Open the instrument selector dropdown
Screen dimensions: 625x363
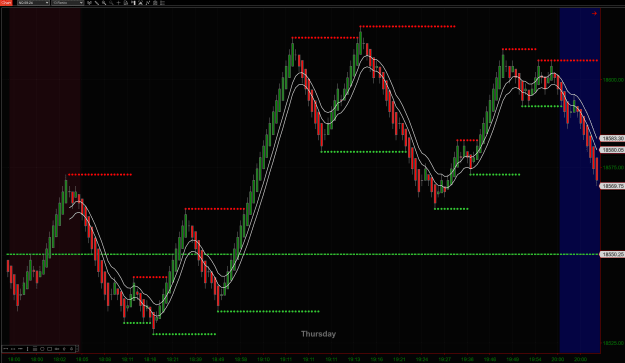33,3
